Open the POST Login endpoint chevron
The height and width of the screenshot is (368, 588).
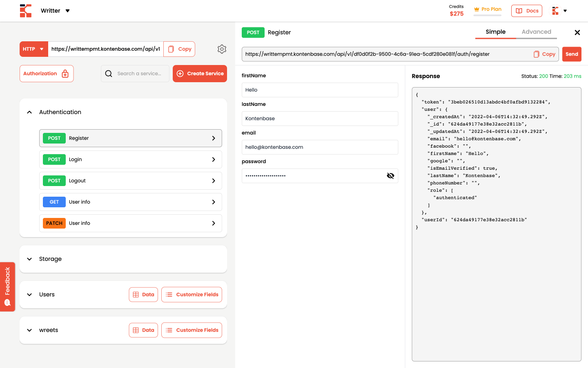click(x=214, y=159)
